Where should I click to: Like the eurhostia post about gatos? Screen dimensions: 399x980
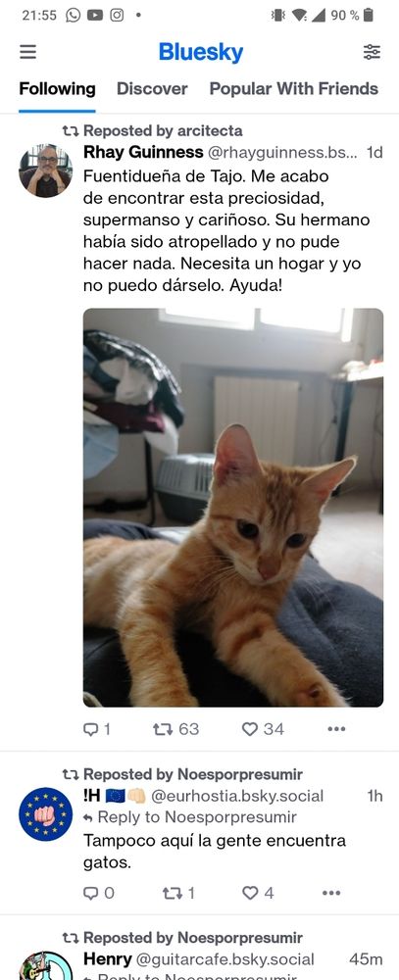coord(258,893)
